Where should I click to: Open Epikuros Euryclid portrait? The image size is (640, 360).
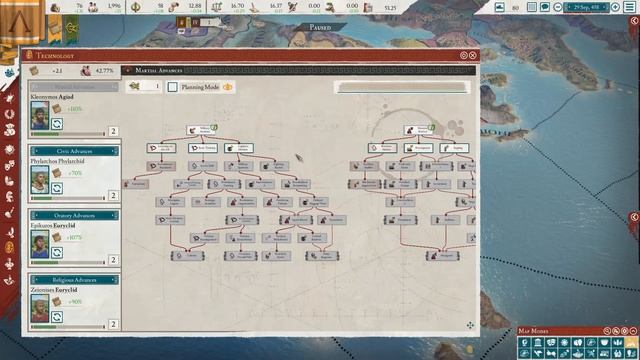[40, 244]
